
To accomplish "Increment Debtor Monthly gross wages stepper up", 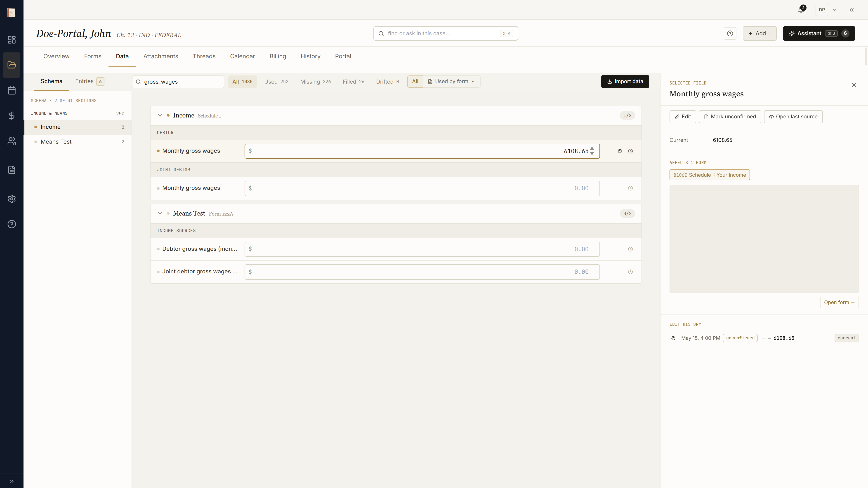I will (592, 148).
